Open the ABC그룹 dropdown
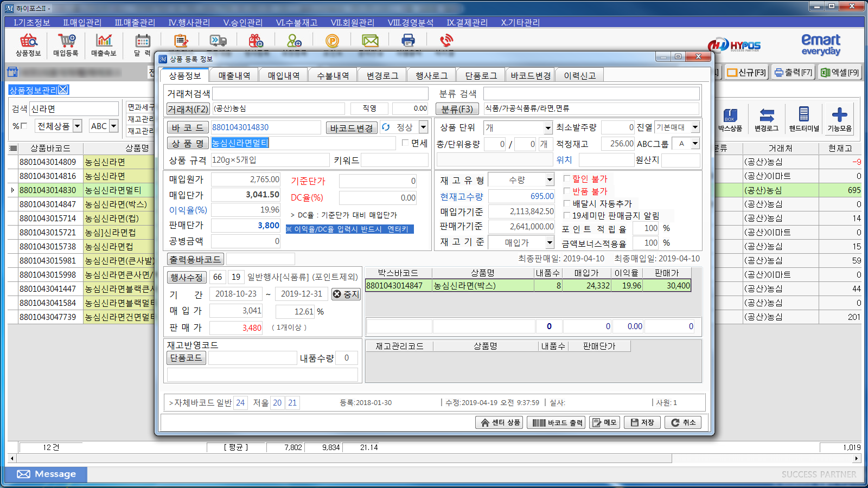This screenshot has height=488, width=868. tap(695, 144)
